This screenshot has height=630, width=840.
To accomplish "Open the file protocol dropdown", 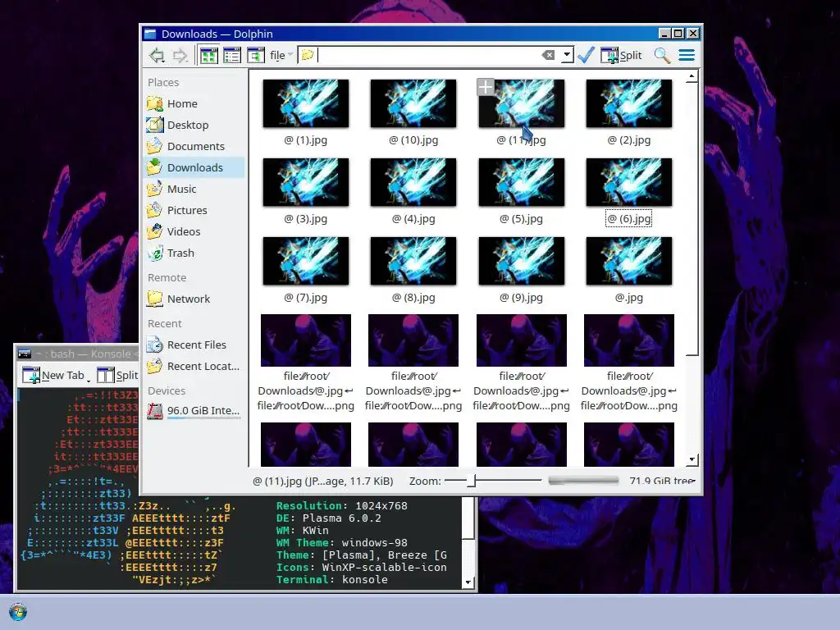I will click(x=281, y=55).
